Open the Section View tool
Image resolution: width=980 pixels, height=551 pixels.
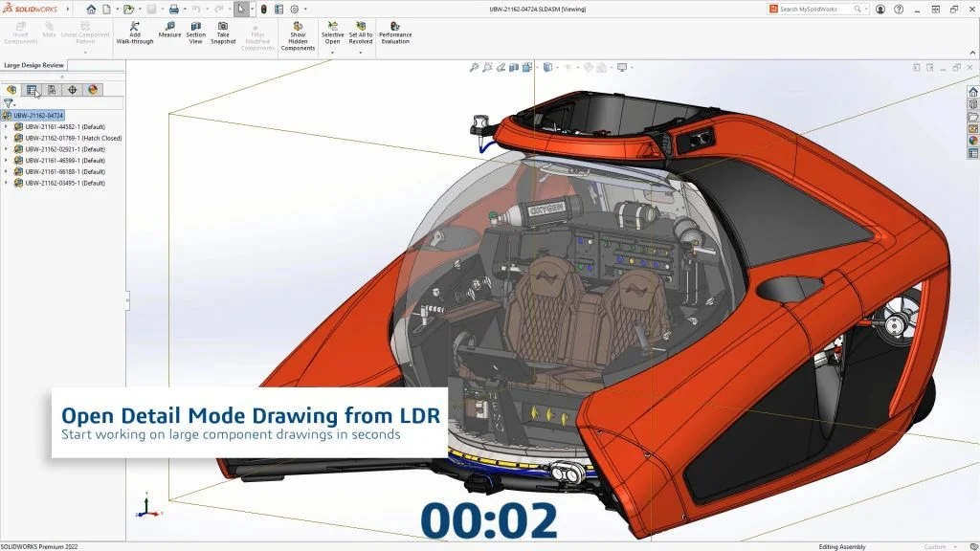(x=195, y=30)
